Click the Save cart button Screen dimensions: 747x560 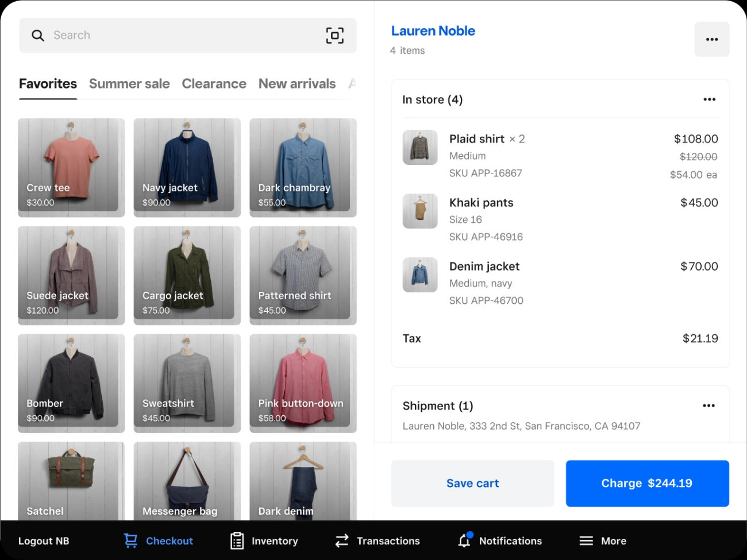472,483
